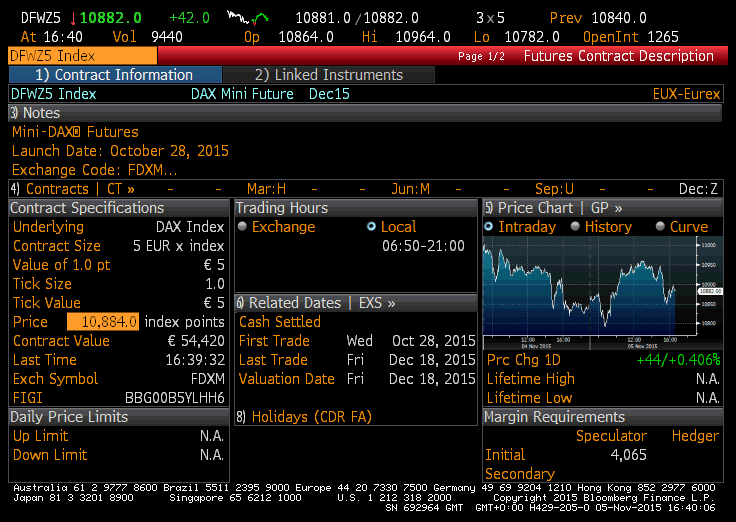This screenshot has width=736, height=522.
Task: Click the red down arrow beside DFWZ5
Action: (x=74, y=18)
